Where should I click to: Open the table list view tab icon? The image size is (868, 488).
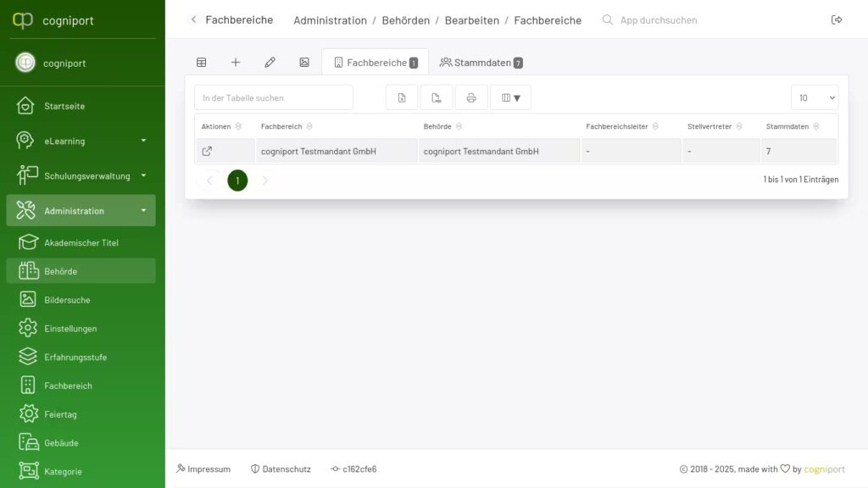pos(202,63)
